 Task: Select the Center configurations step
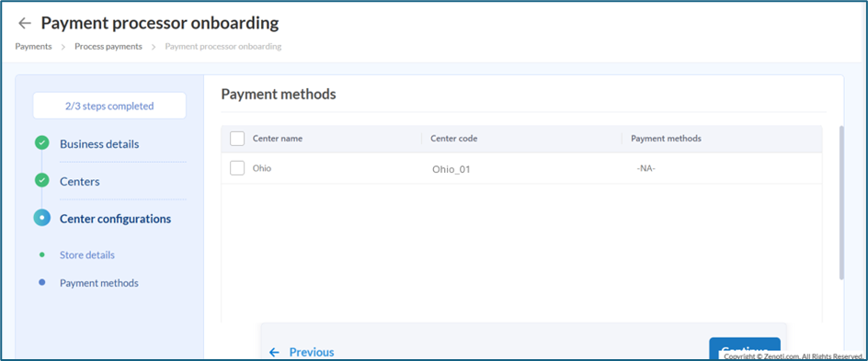pos(115,219)
